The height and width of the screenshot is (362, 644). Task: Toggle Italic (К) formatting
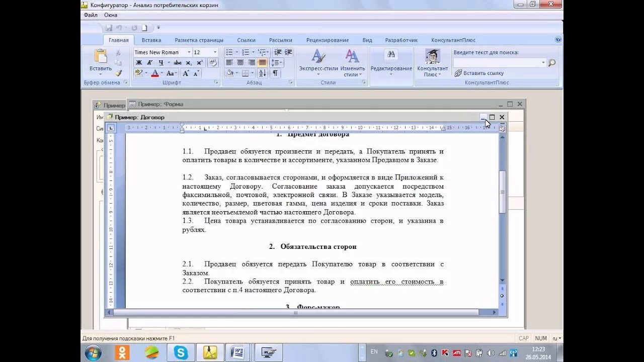pyautogui.click(x=149, y=63)
